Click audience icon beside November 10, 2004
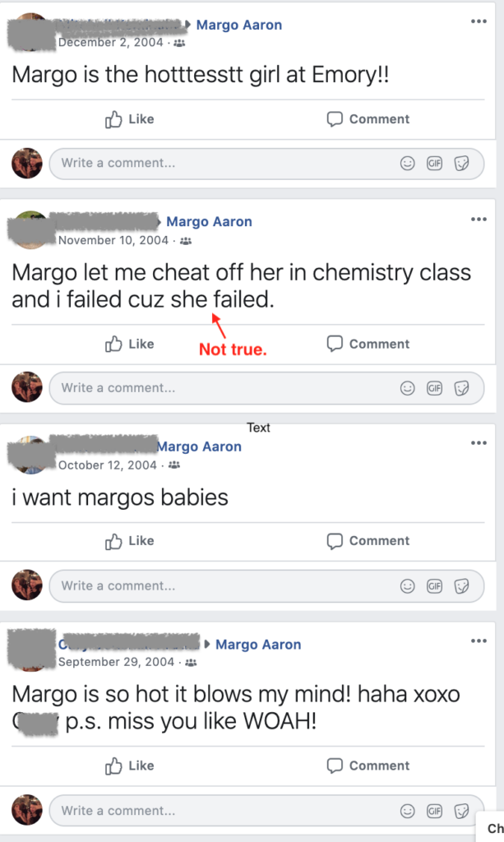This screenshot has width=504, height=842. (x=186, y=241)
